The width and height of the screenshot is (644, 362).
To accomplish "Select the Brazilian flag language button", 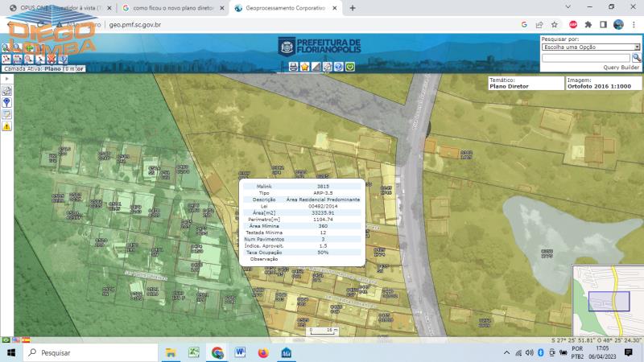I will tap(6, 340).
